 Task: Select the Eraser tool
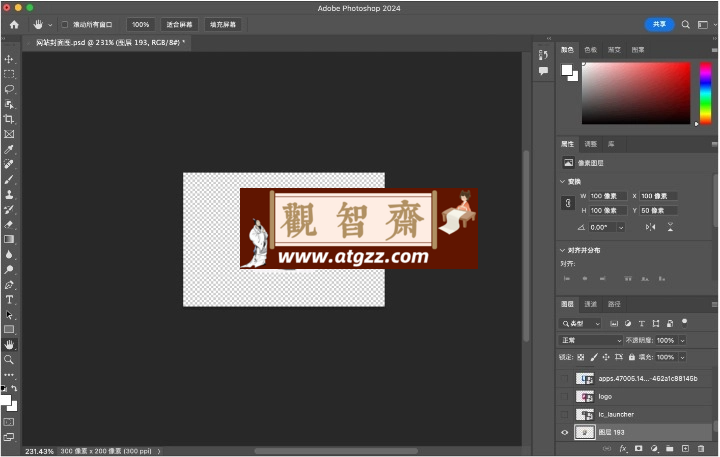tap(9, 224)
